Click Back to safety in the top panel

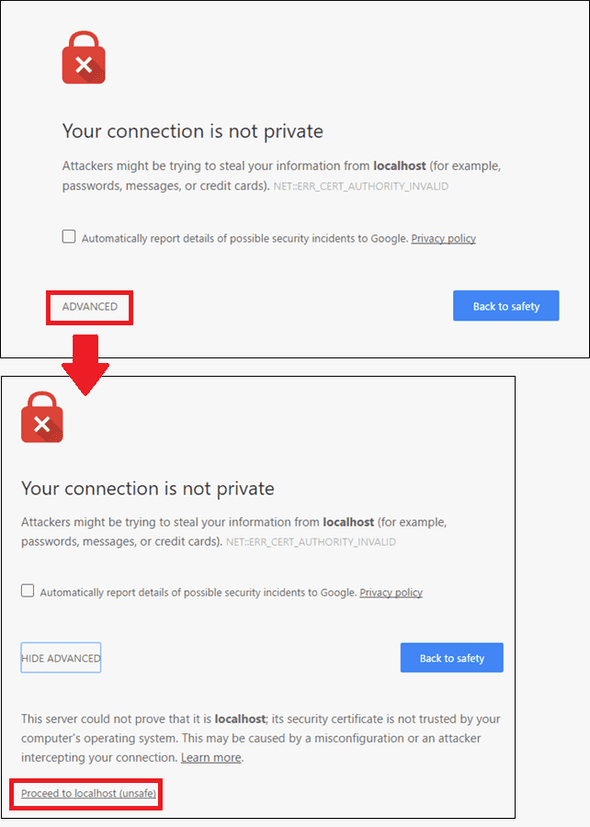(506, 305)
